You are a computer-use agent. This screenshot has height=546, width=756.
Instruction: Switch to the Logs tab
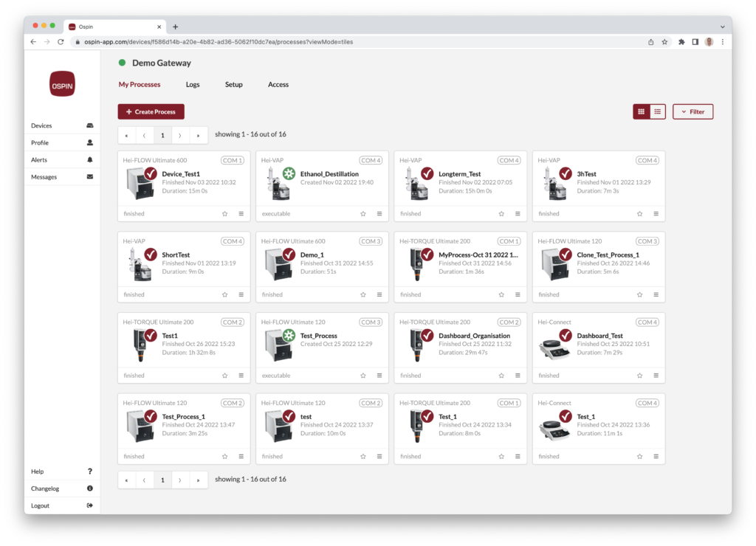(x=193, y=84)
